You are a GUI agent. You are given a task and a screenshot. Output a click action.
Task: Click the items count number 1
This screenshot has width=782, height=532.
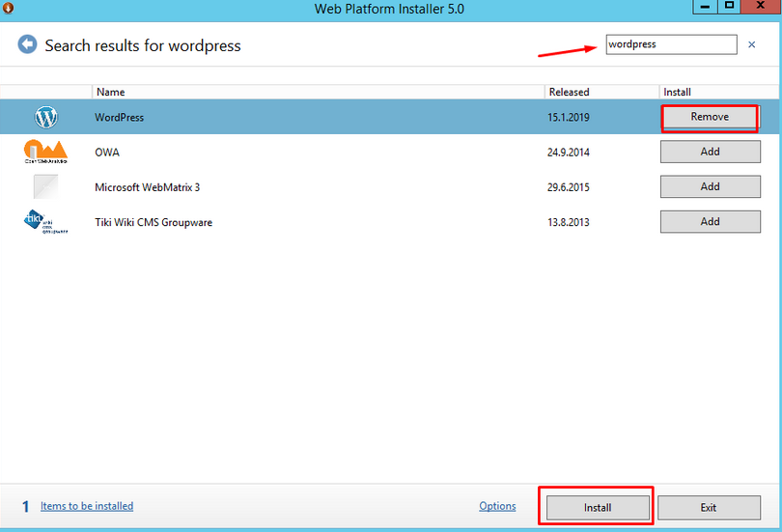point(25,507)
